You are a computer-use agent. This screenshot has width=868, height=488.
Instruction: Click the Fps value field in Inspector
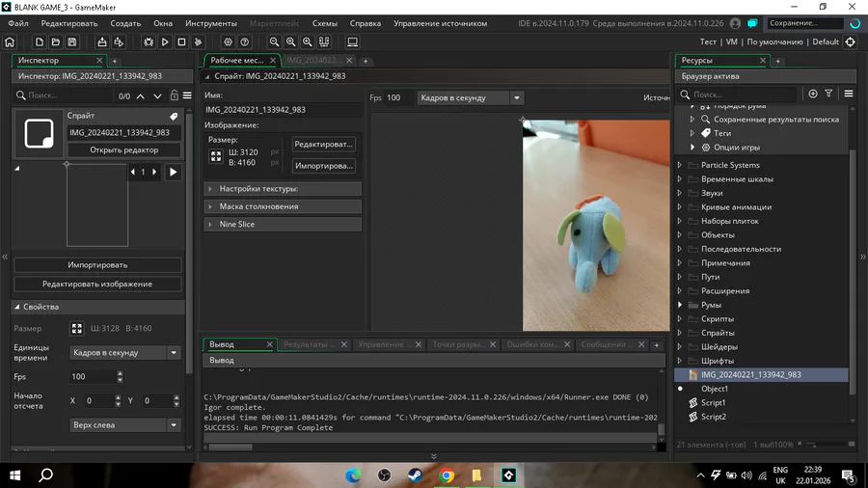coord(92,376)
